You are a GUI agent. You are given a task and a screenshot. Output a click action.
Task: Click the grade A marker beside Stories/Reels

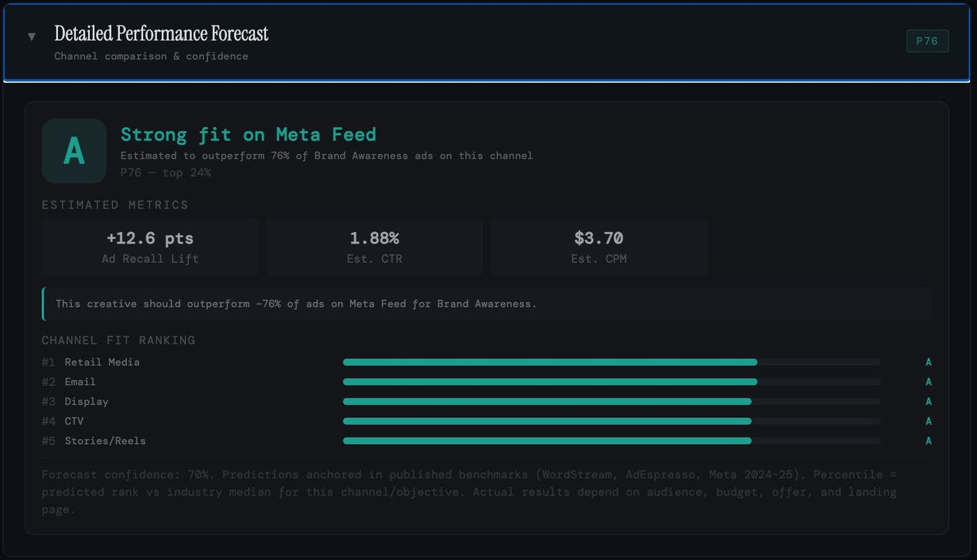tap(928, 441)
